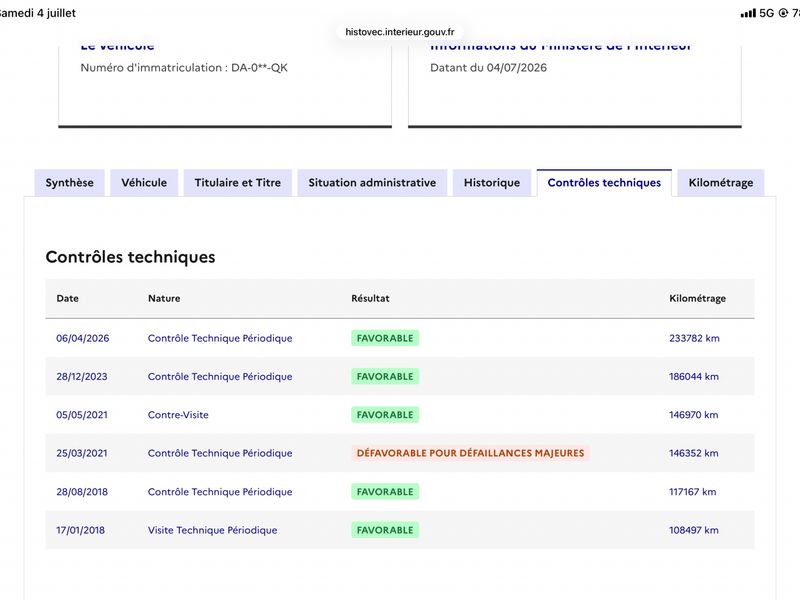Click the 233782 km mileage value

[x=694, y=338]
